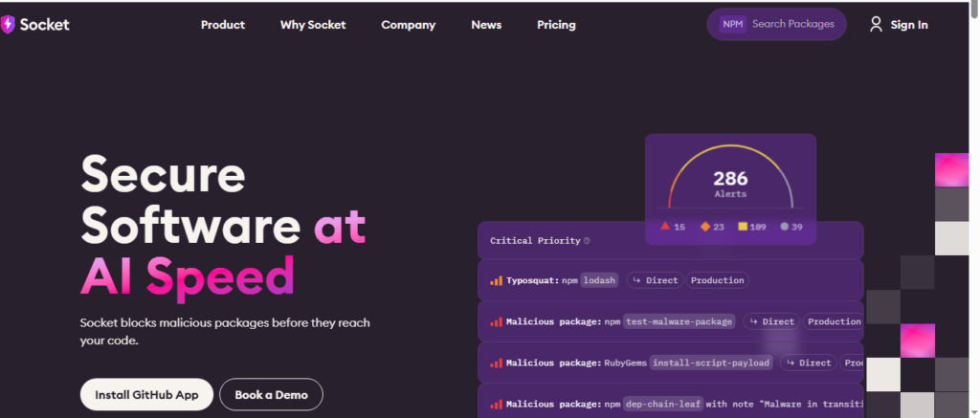Click the Sign In link
The height and width of the screenshot is (418, 980).
pos(909,25)
